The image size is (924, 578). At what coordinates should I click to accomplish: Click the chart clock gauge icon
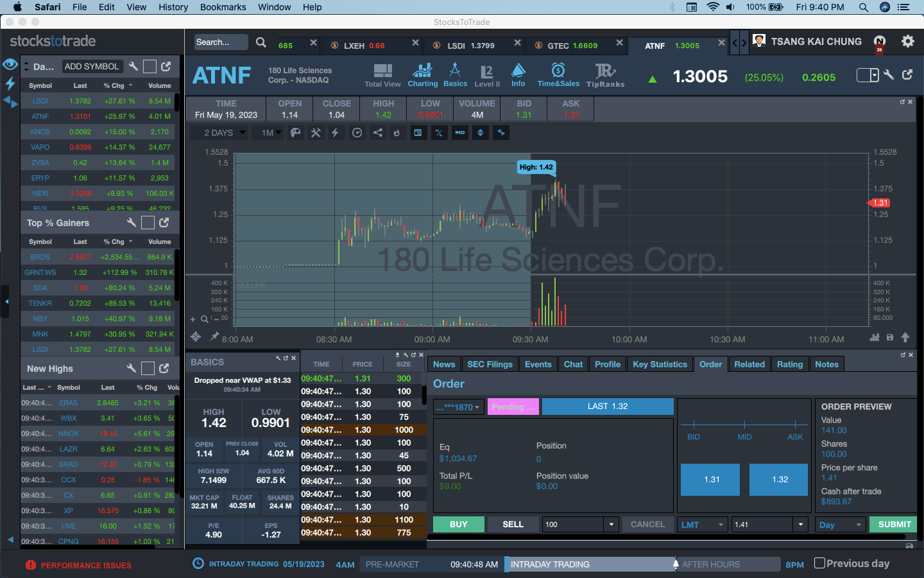(357, 133)
